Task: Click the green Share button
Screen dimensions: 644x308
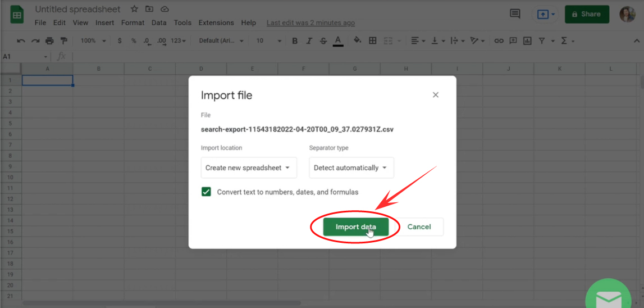Action: click(x=587, y=14)
